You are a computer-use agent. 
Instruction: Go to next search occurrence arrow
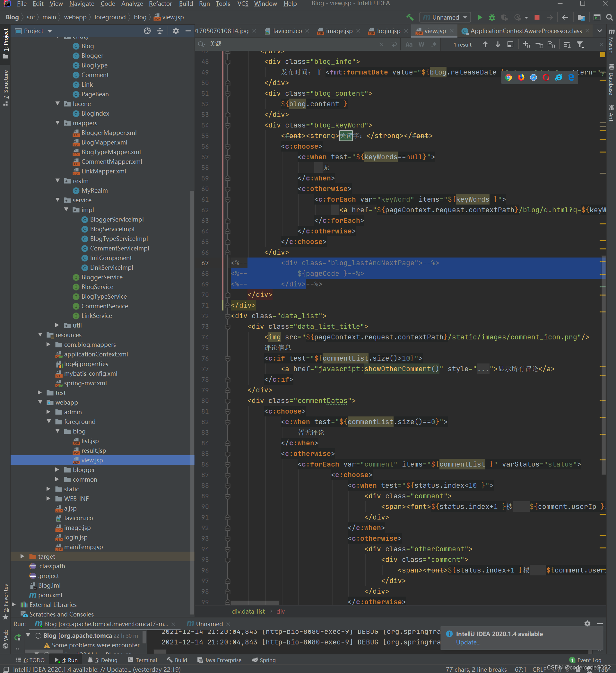coord(498,44)
